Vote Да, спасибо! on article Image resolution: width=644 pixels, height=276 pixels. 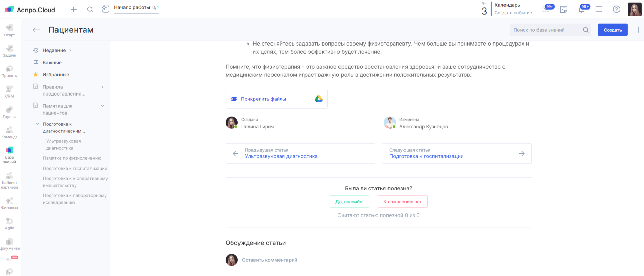click(x=349, y=202)
